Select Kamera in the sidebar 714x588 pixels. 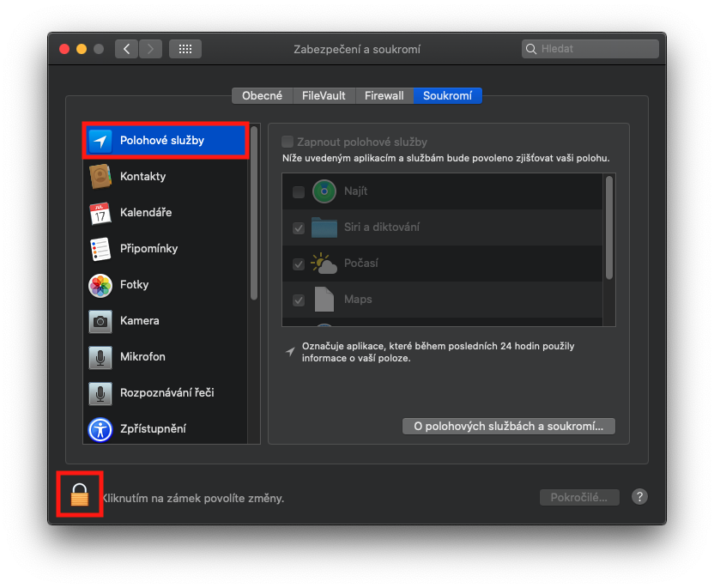coord(166,321)
